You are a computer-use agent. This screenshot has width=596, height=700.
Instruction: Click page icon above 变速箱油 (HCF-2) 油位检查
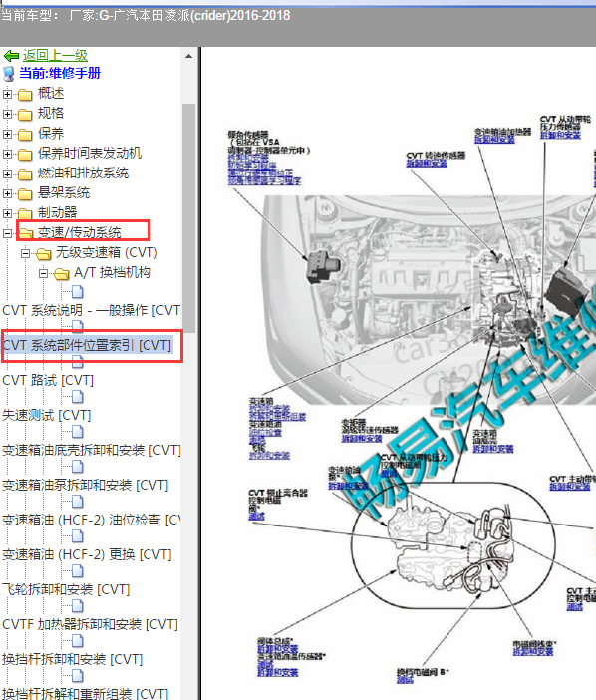click(x=78, y=502)
